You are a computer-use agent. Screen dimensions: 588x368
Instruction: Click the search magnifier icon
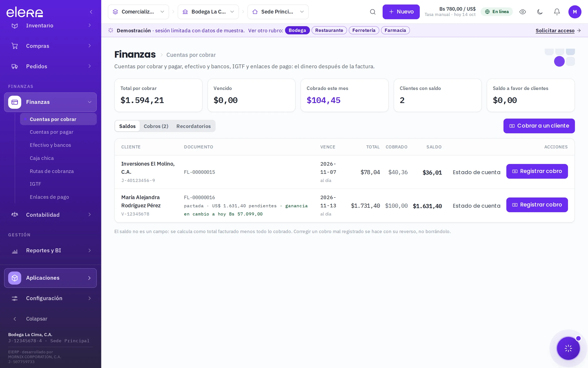(373, 12)
